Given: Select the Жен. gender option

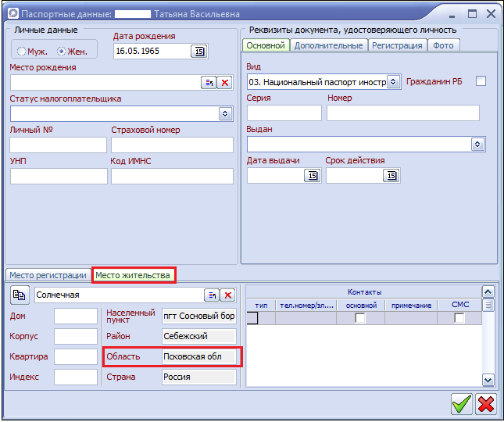Looking at the screenshot, I should tap(62, 52).
